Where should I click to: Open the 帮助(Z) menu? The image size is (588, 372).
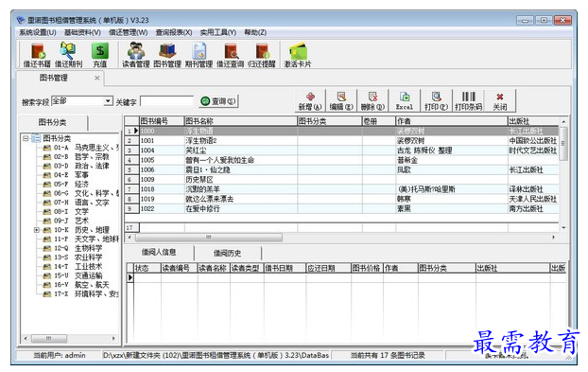(x=255, y=32)
